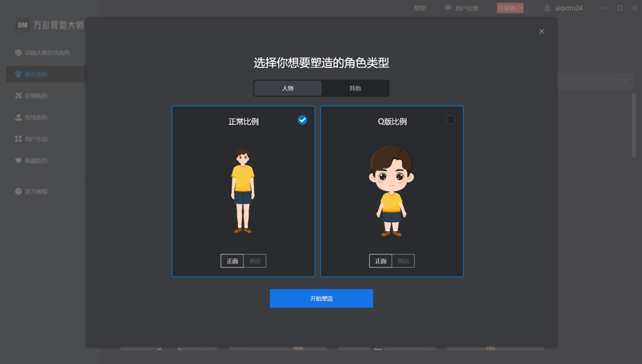Click the 动画大师在线角色 sidebar icon
The height and width of the screenshot is (364, 642).
tap(18, 53)
